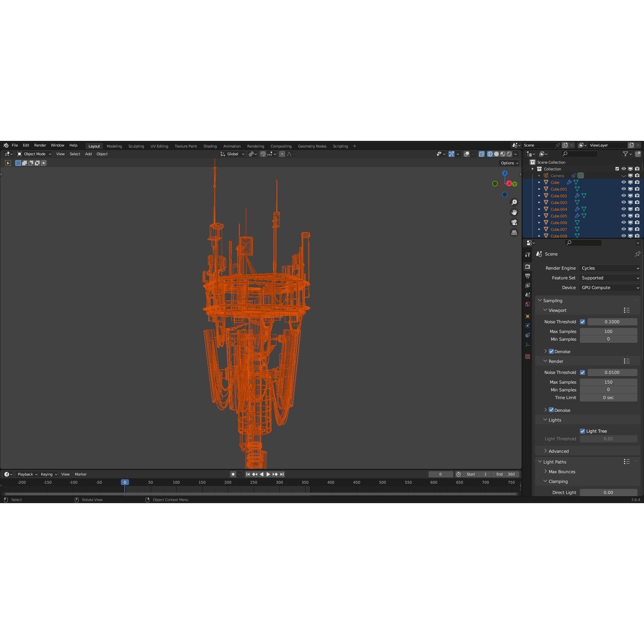Open the Output Properties printer icon
Screen dimensions: 644x644
point(528,276)
